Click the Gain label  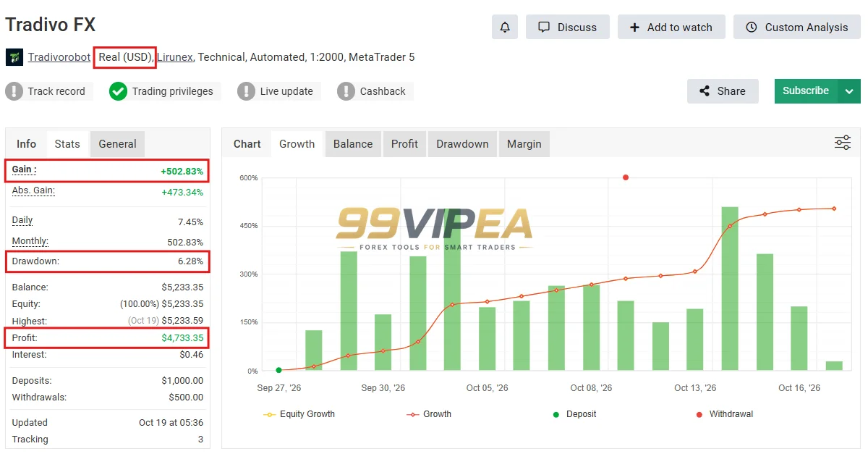(24, 169)
